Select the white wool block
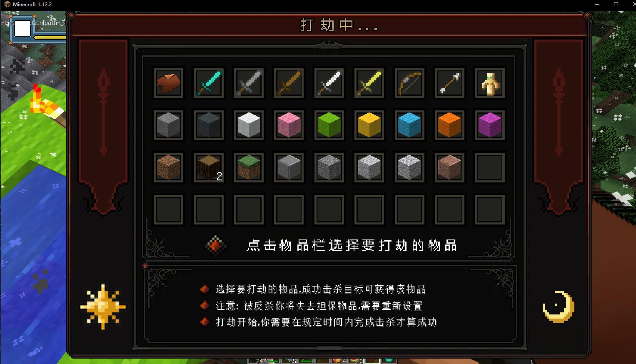 click(x=249, y=125)
